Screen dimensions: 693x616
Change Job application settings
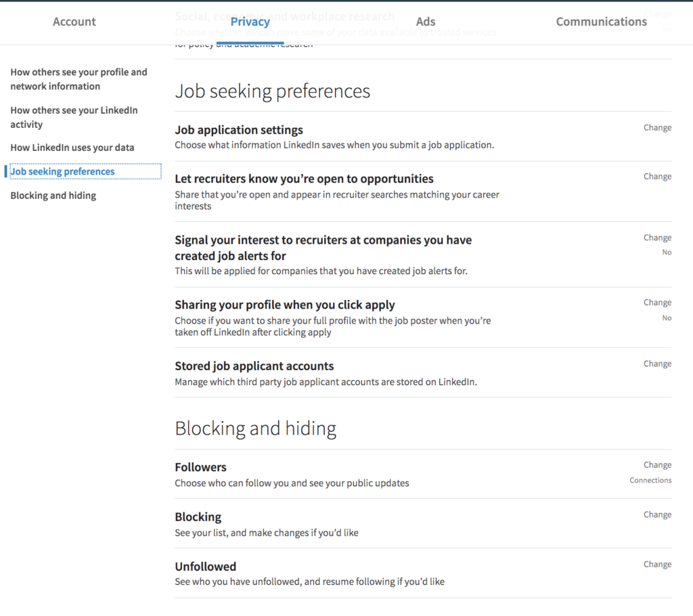[657, 127]
